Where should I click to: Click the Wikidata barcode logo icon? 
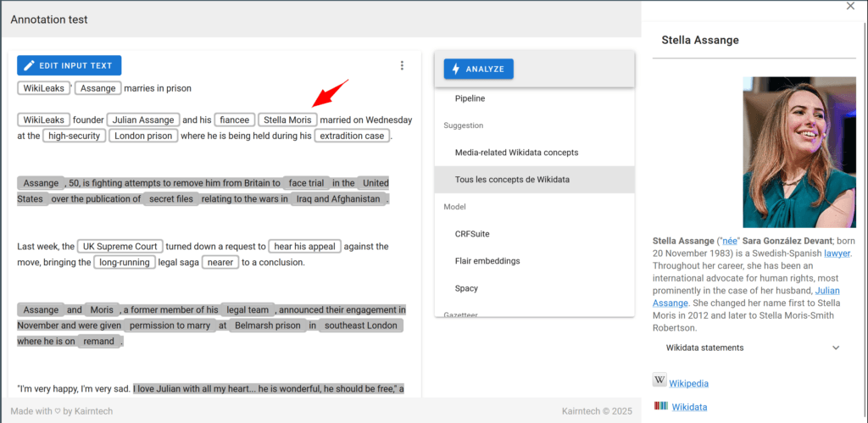[x=660, y=406]
